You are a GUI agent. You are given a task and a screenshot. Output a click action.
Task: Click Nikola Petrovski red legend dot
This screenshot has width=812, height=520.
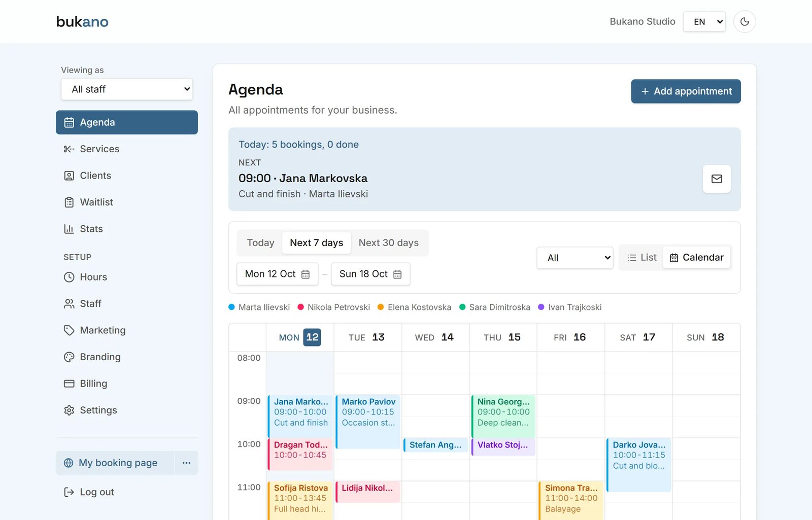point(300,307)
